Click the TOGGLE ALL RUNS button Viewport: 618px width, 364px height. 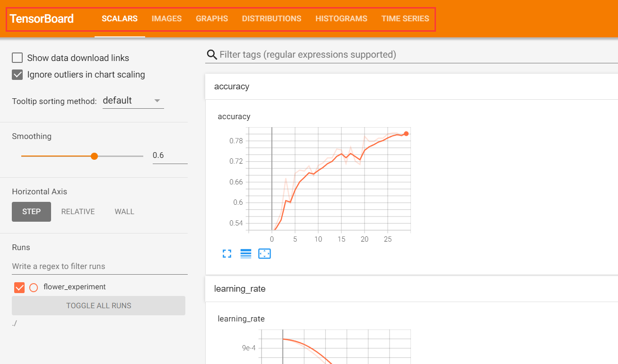tap(98, 305)
